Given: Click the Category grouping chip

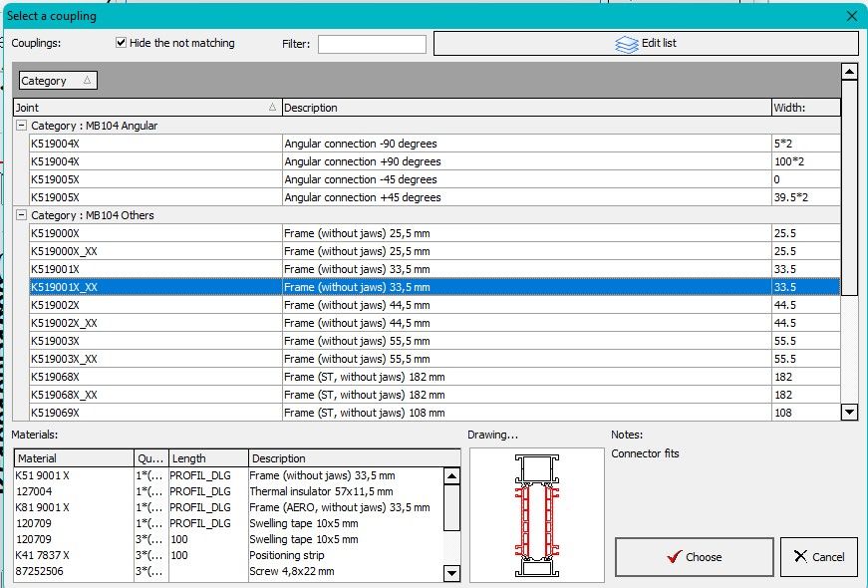Looking at the screenshot, I should pos(58,81).
